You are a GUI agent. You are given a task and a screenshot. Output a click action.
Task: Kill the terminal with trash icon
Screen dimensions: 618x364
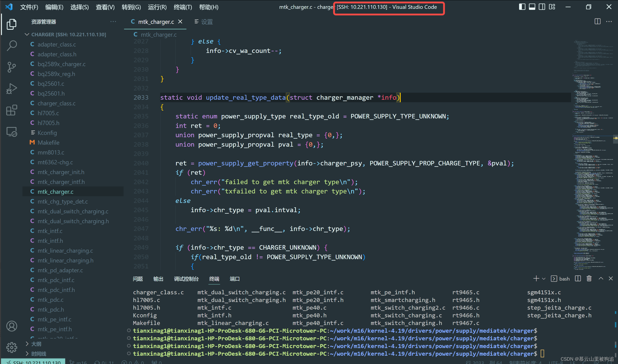589,278
